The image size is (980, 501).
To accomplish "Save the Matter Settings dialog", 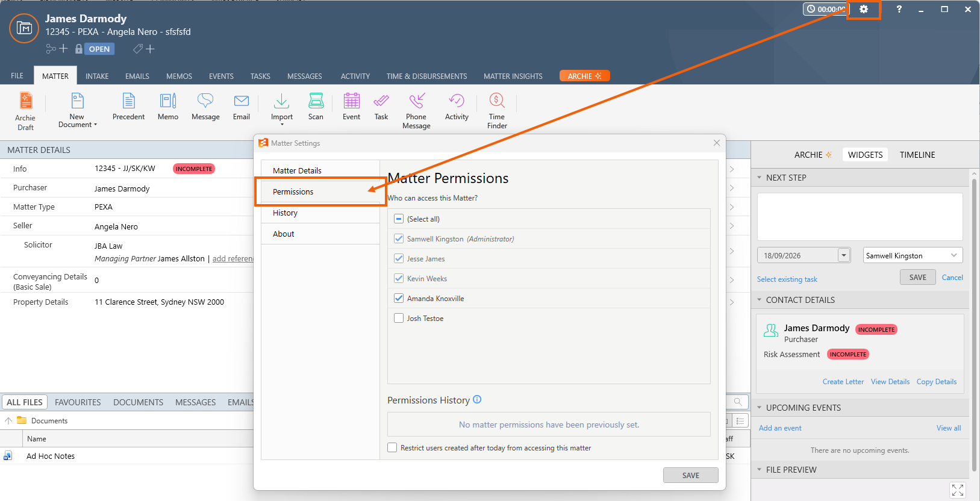I will coord(691,475).
